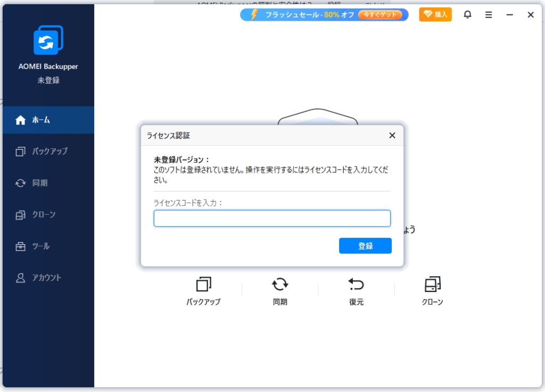Click the license code input field
Screen dimensions: 545x392
[272, 219]
